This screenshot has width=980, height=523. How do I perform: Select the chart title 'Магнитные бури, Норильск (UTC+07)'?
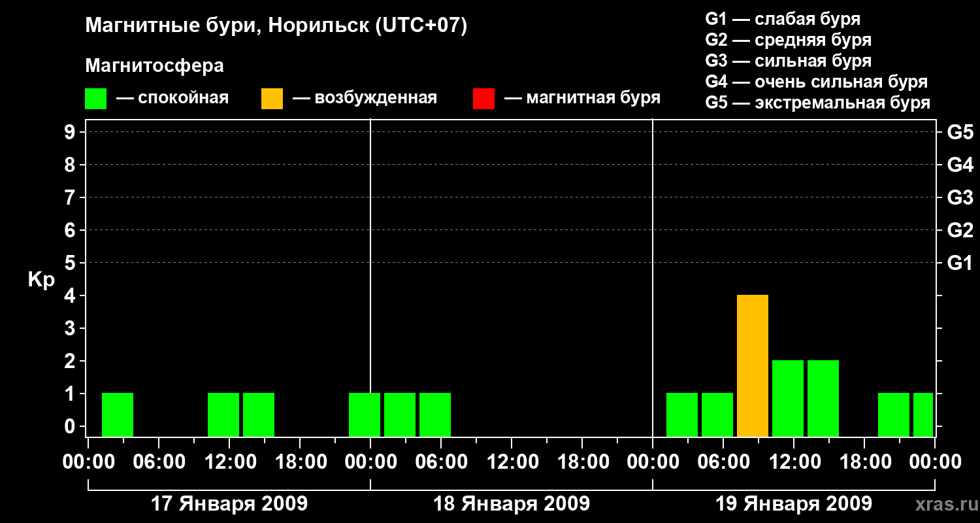click(276, 26)
